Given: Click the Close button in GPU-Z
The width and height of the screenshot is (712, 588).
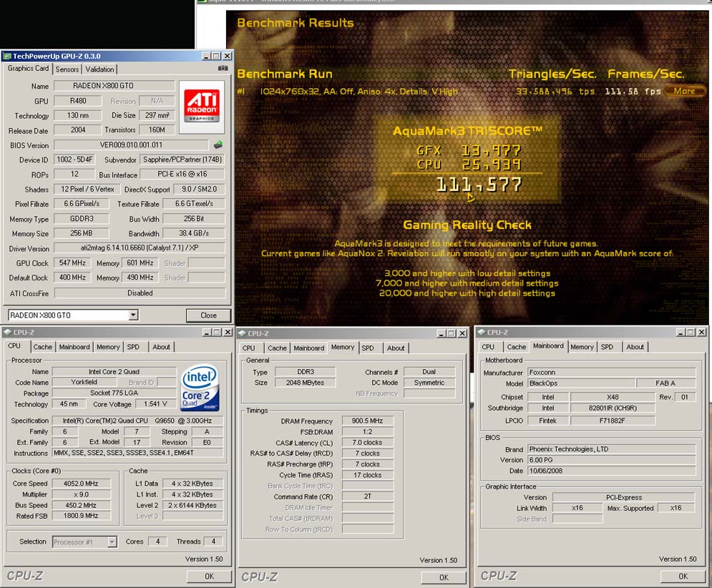Looking at the screenshot, I should [x=208, y=315].
